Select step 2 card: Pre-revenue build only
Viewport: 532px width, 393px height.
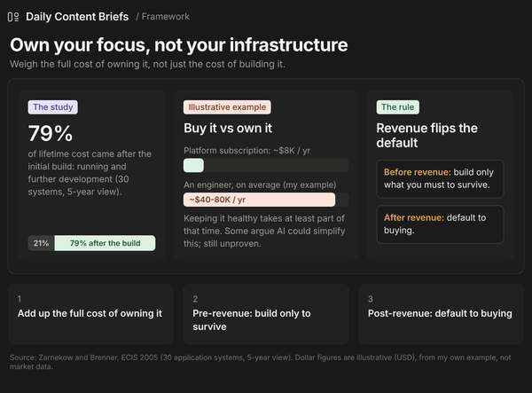pyautogui.click(x=266, y=314)
